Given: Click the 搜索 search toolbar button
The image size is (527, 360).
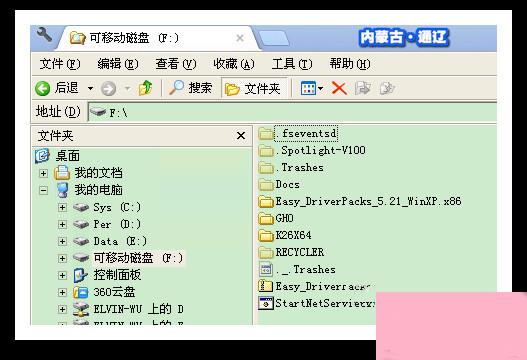Looking at the screenshot, I should (x=190, y=88).
